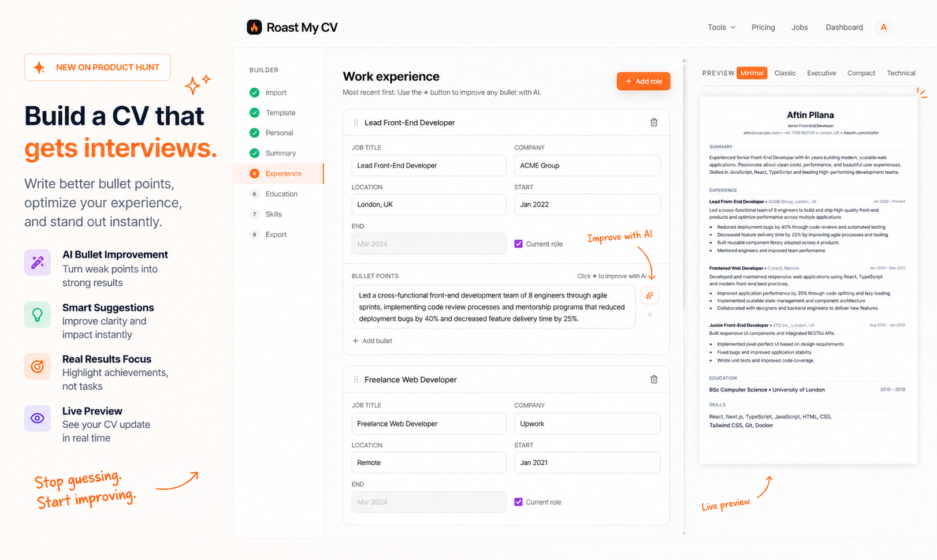Go to the Education builder step
This screenshot has height=560, width=937.
click(281, 194)
